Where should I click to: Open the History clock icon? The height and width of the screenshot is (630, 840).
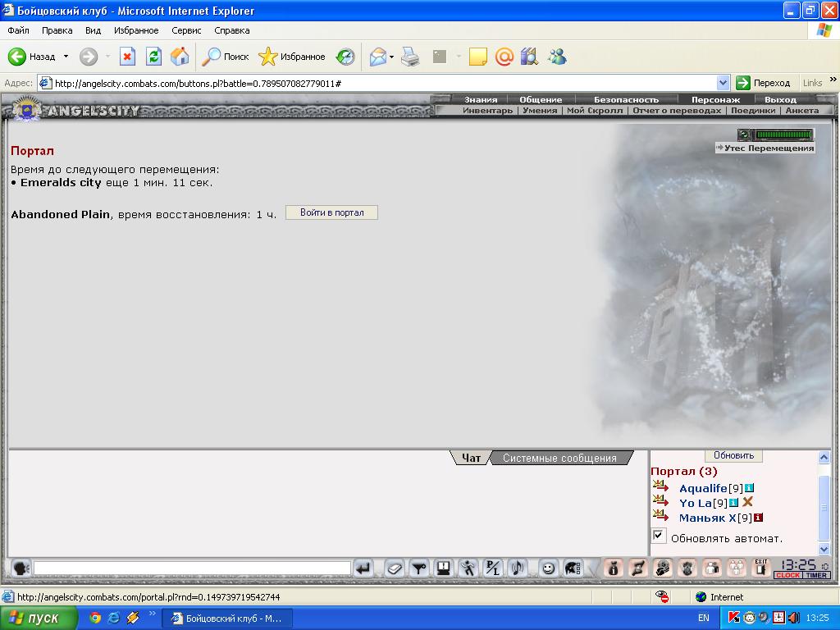coord(345,57)
